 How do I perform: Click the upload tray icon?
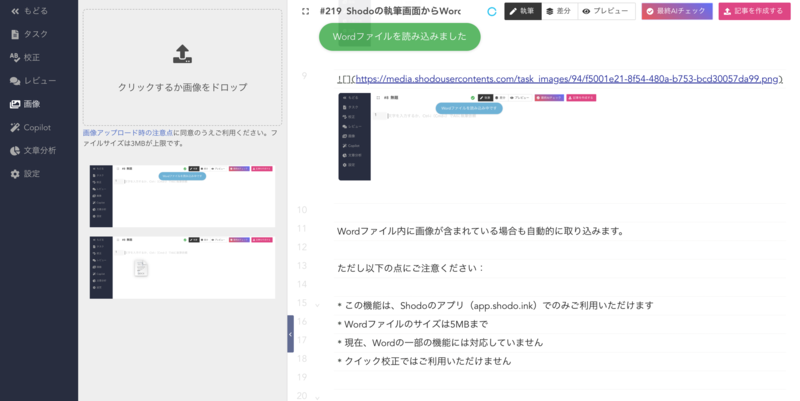click(x=182, y=54)
